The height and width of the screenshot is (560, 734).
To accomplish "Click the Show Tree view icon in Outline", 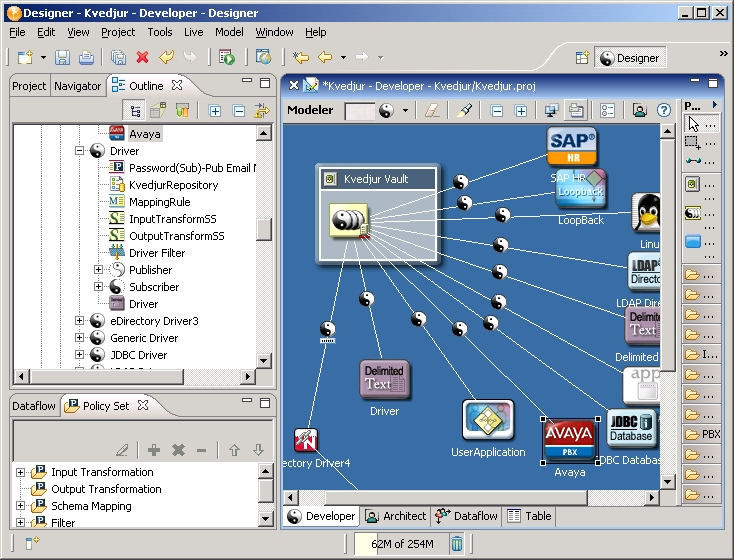I will tap(135, 111).
